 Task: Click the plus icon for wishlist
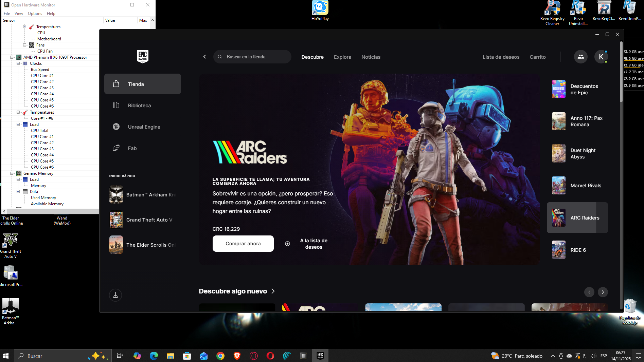[287, 244]
